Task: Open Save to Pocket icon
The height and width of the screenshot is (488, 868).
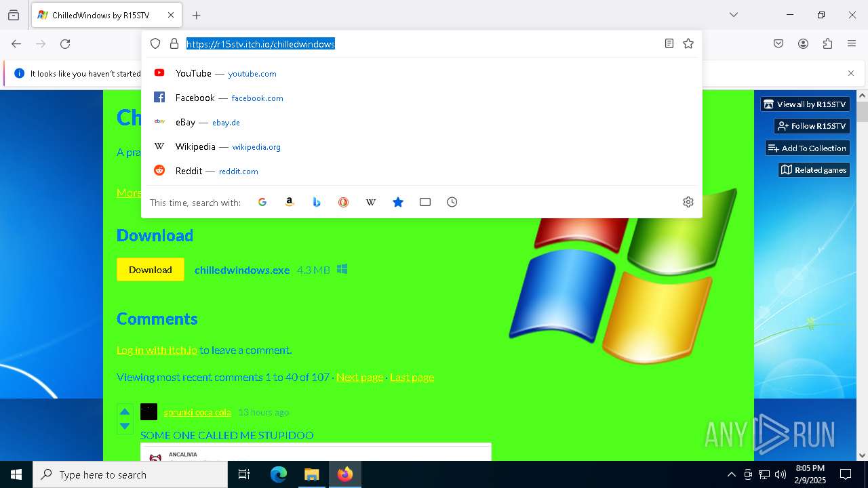Action: coord(778,44)
